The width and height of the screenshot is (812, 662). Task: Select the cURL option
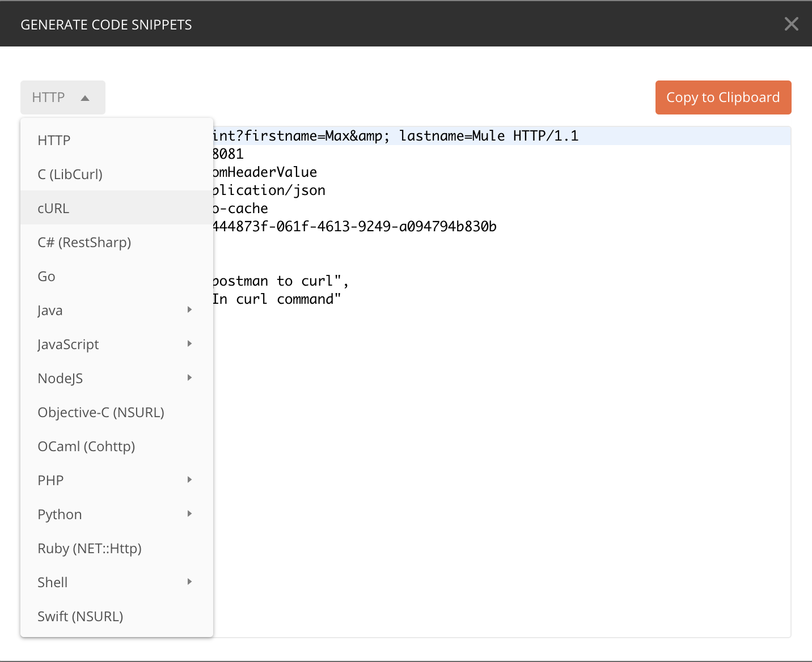click(x=53, y=209)
